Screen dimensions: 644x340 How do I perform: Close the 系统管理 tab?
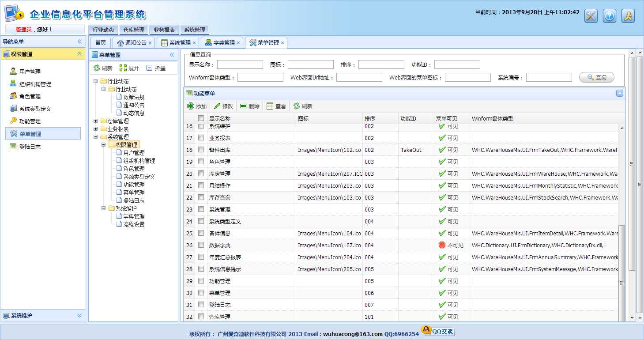(x=194, y=43)
